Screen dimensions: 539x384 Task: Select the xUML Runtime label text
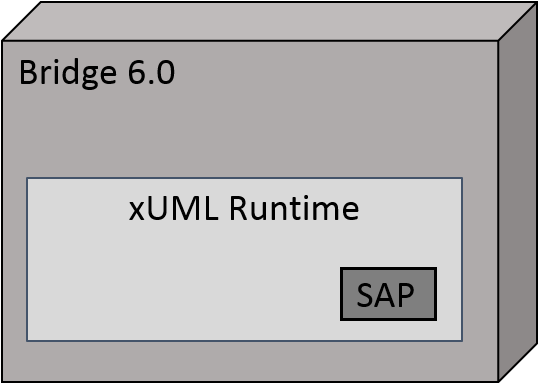244,209
